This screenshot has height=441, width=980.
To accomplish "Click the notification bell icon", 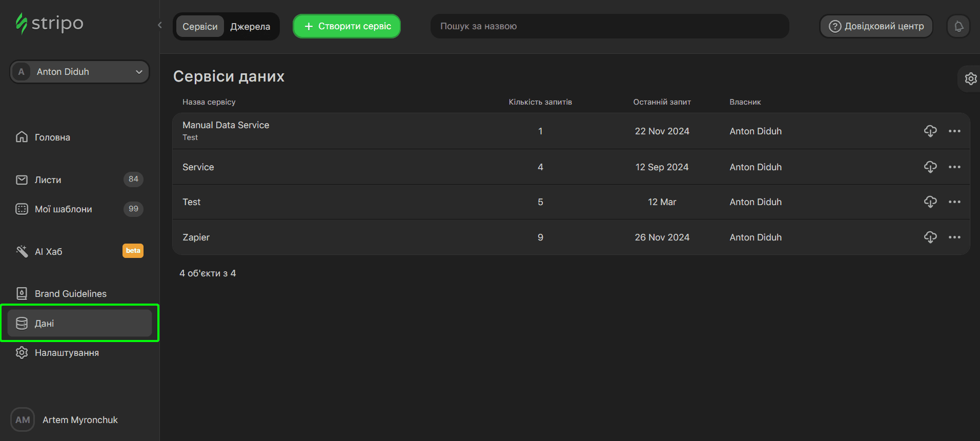I will click(x=958, y=26).
